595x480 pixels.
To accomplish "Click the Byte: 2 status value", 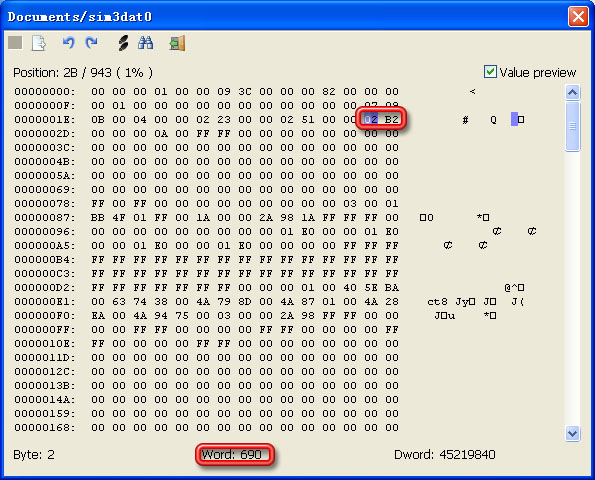I will (x=34, y=454).
